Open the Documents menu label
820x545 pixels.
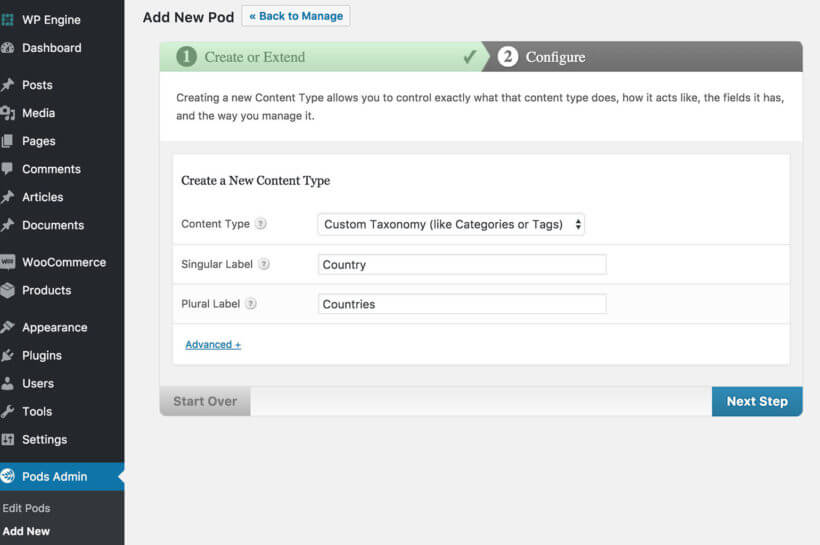[53, 225]
